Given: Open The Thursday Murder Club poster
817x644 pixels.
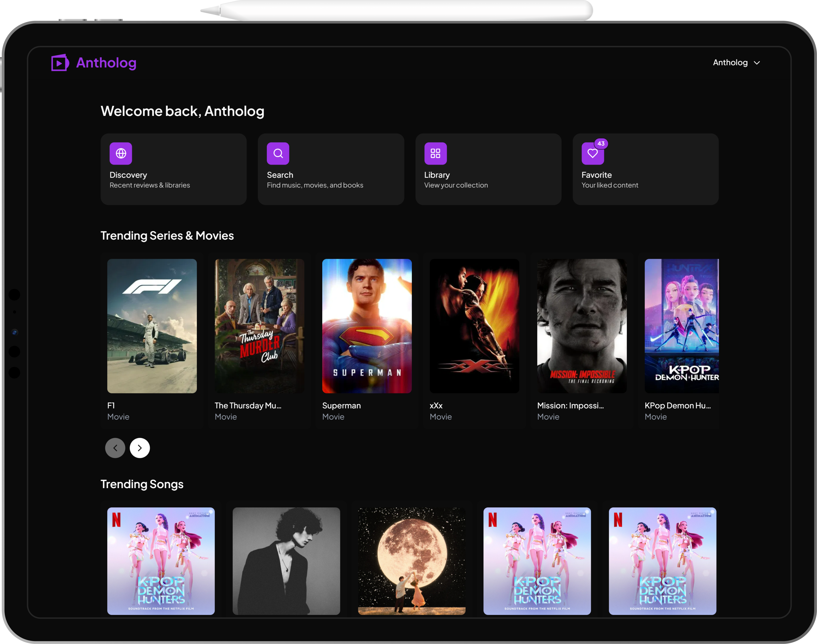Looking at the screenshot, I should pos(260,326).
